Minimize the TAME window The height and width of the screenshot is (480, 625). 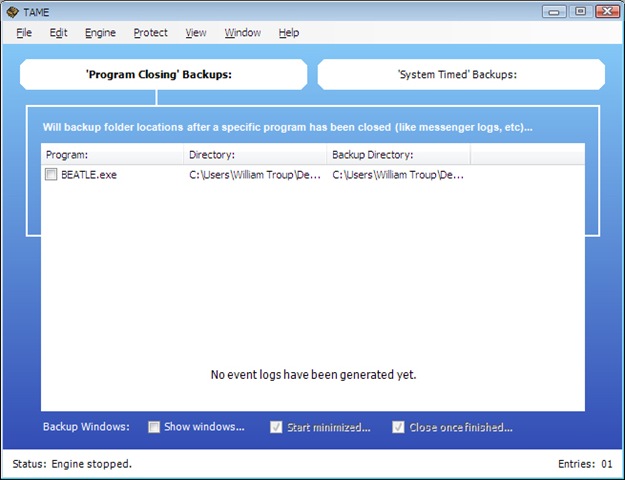coord(554,12)
